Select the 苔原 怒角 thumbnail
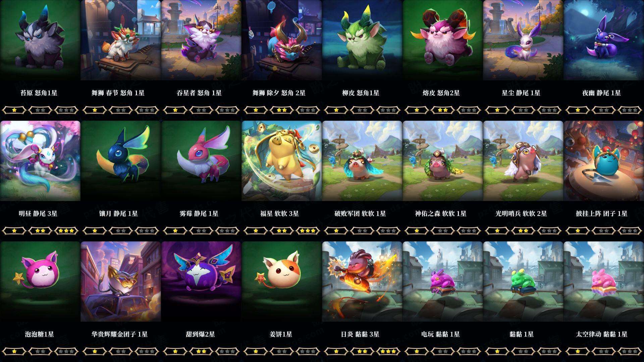 coord(40,40)
